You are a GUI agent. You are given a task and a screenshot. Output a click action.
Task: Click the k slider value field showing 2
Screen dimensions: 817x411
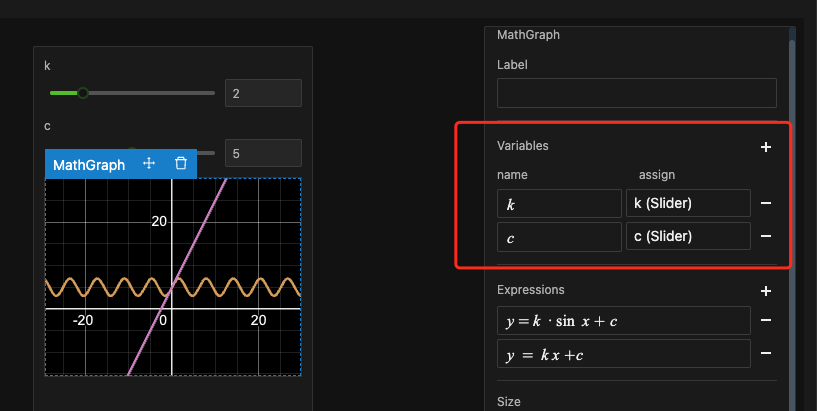tap(263, 93)
